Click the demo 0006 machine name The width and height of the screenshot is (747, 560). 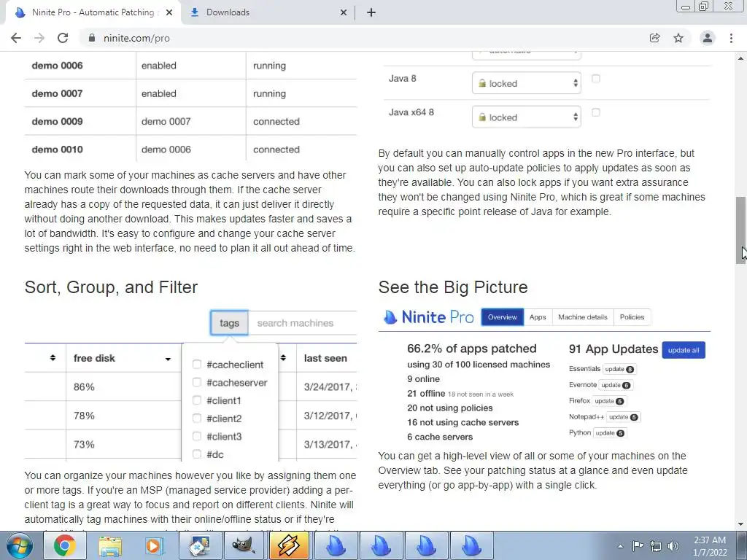tap(57, 66)
